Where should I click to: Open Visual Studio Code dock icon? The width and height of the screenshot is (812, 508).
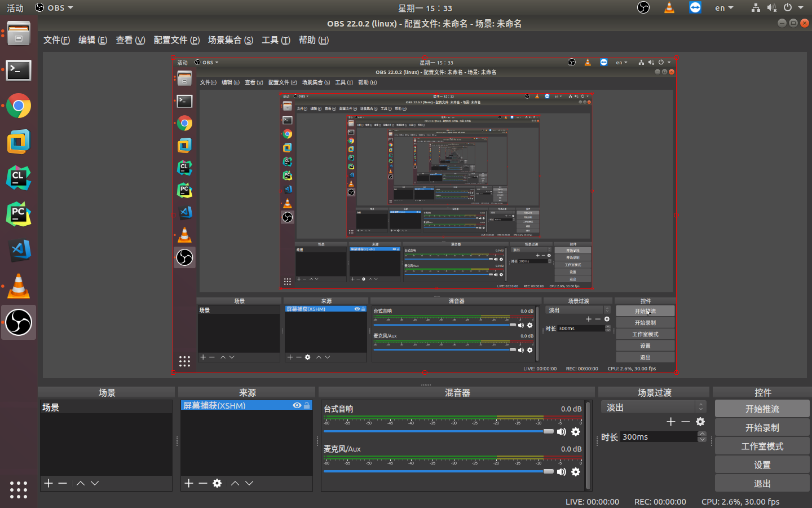pos(19,250)
